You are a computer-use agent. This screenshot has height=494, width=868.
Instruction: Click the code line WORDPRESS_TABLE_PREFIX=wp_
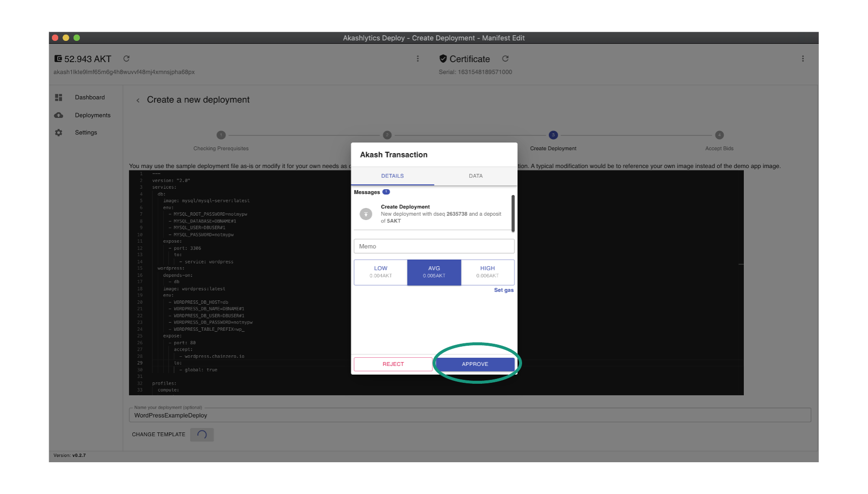pyautogui.click(x=206, y=329)
